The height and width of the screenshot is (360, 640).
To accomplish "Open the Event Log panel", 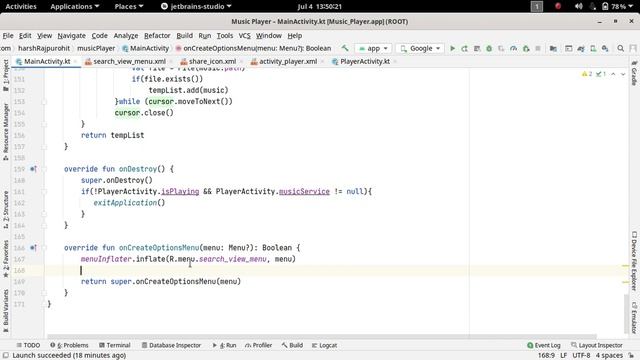I will pyautogui.click(x=544, y=345).
